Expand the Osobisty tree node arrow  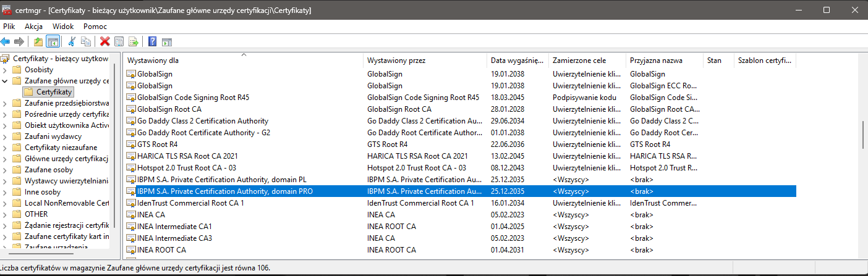click(5, 70)
